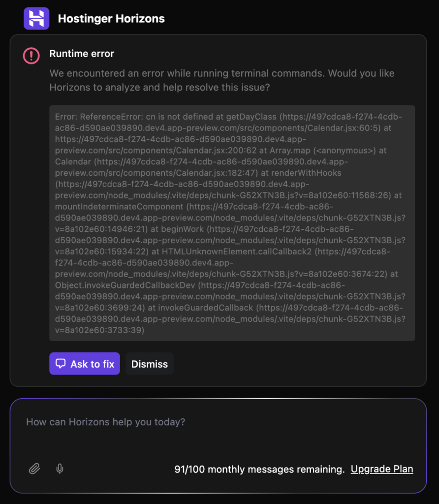This screenshot has height=504, width=439.
Task: Click the runtime error exclamation icon
Action: click(31, 56)
